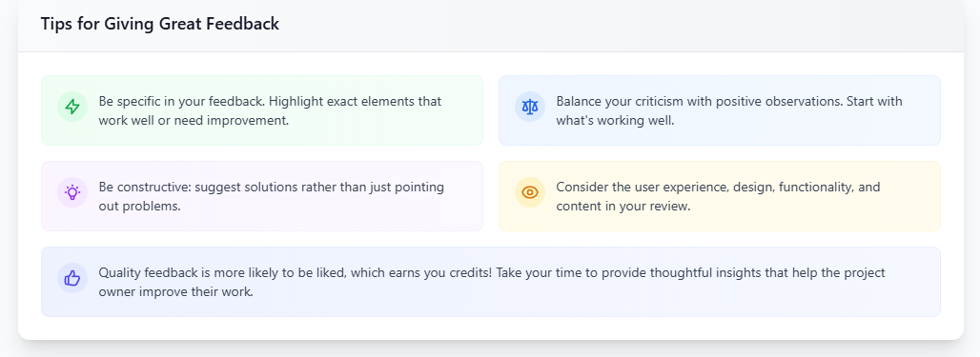980x357 pixels.
Task: Click the orange eye icon
Action: click(x=530, y=192)
